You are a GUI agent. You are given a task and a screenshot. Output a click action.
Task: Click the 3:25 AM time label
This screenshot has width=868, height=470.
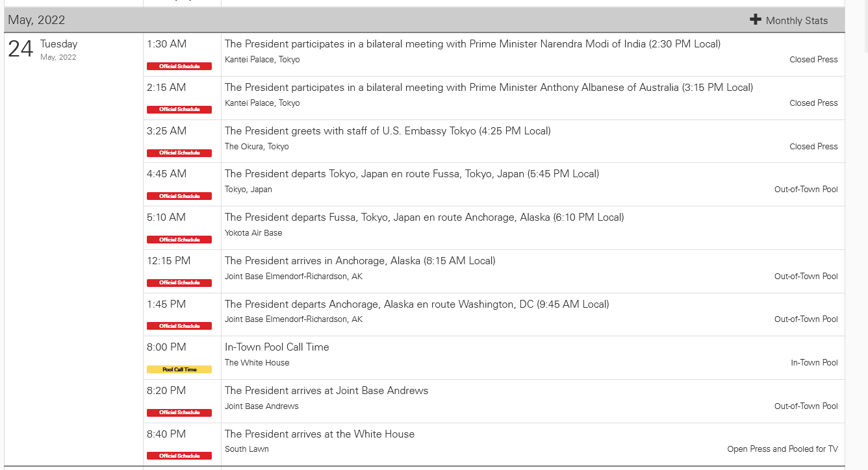click(166, 131)
